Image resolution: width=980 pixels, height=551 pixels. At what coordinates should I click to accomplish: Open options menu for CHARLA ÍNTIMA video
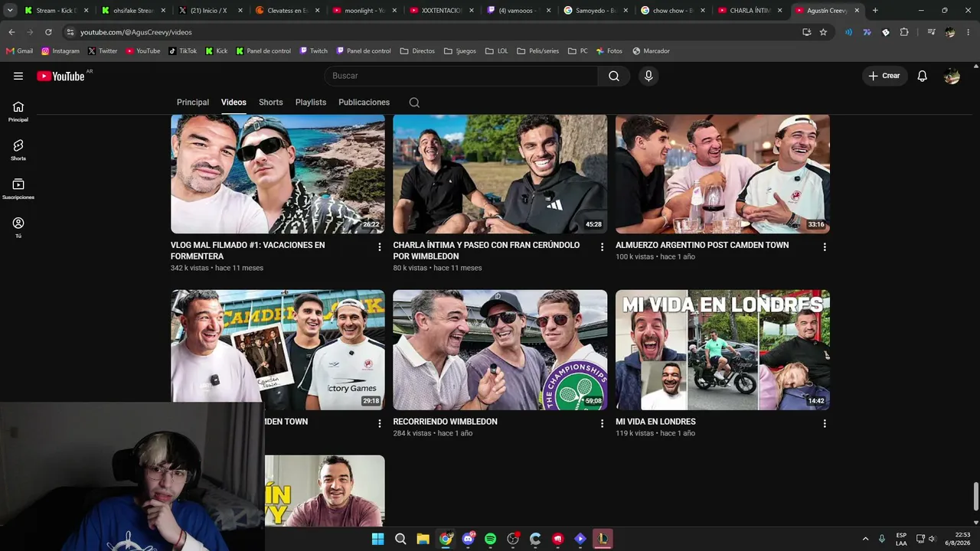point(602,247)
